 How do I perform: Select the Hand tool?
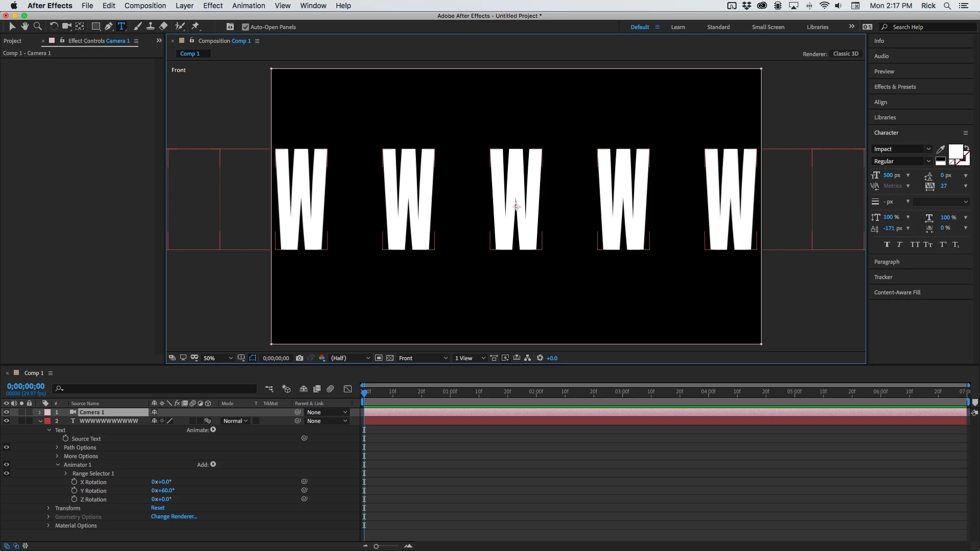point(24,26)
